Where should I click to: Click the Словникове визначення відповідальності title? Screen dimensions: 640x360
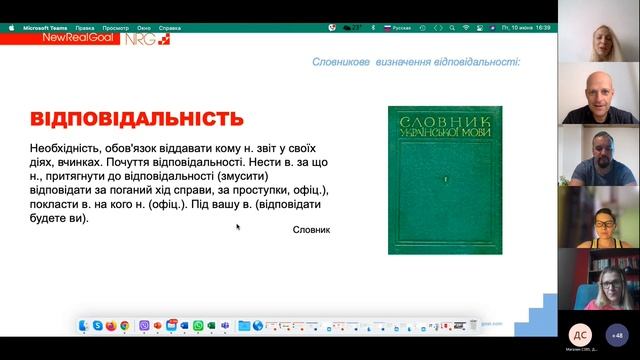point(416,62)
